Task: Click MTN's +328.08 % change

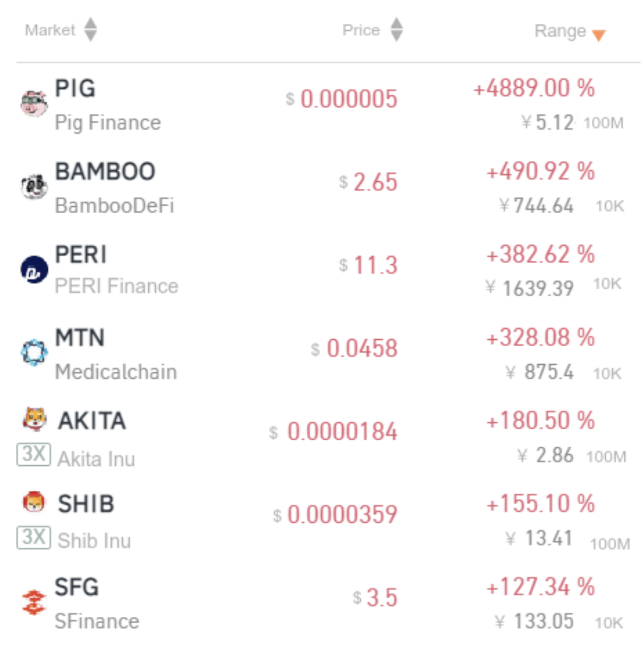Action: pos(540,338)
